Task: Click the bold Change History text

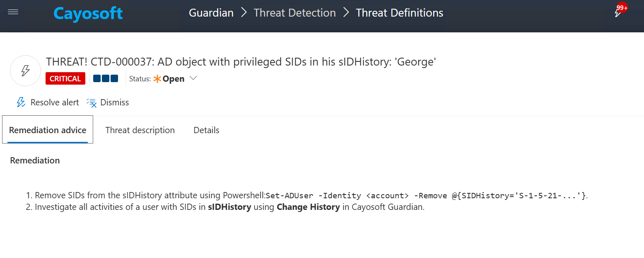Action: tap(308, 207)
